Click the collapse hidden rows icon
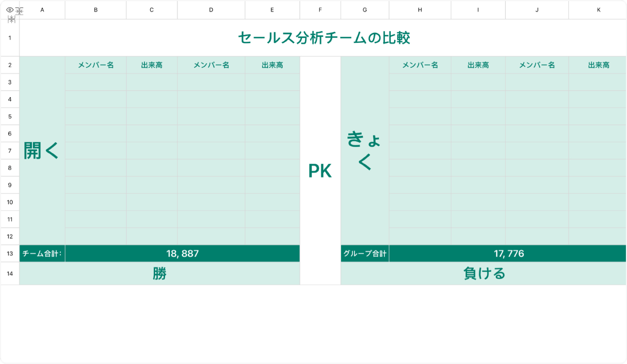 tap(11, 19)
